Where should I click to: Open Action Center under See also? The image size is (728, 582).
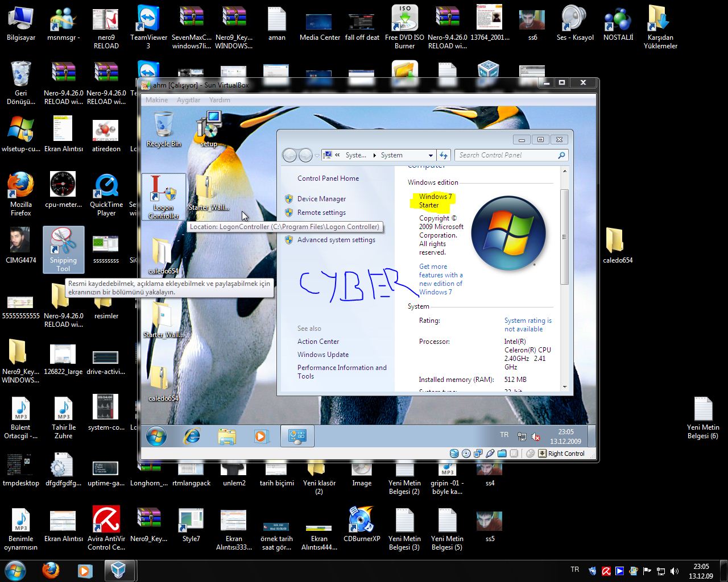coord(318,342)
